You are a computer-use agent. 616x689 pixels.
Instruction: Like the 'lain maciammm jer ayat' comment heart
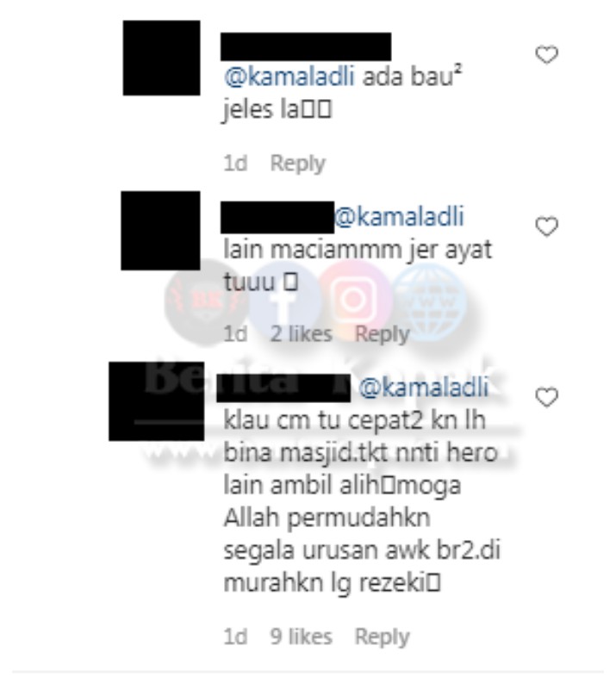click(x=546, y=227)
